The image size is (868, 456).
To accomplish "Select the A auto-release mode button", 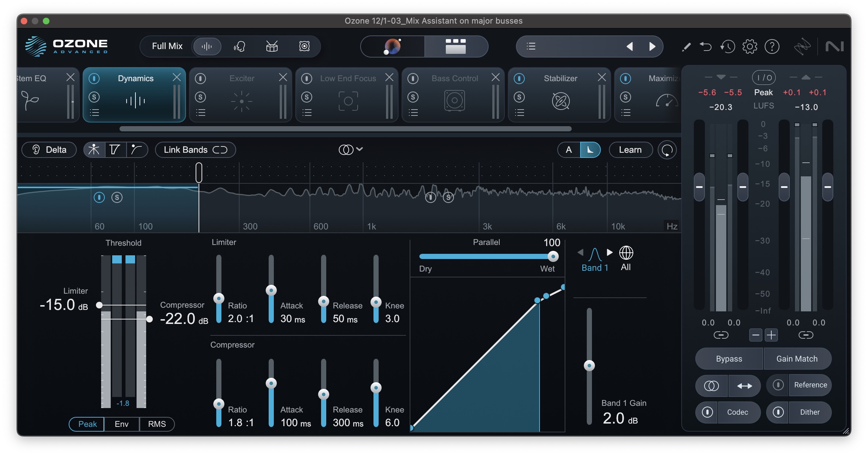I will 569,150.
